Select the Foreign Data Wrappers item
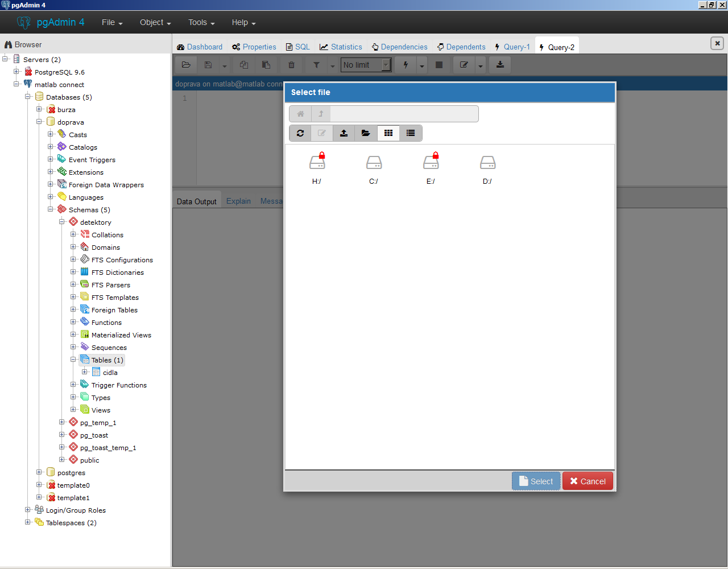This screenshot has height=569, width=728. tap(106, 185)
